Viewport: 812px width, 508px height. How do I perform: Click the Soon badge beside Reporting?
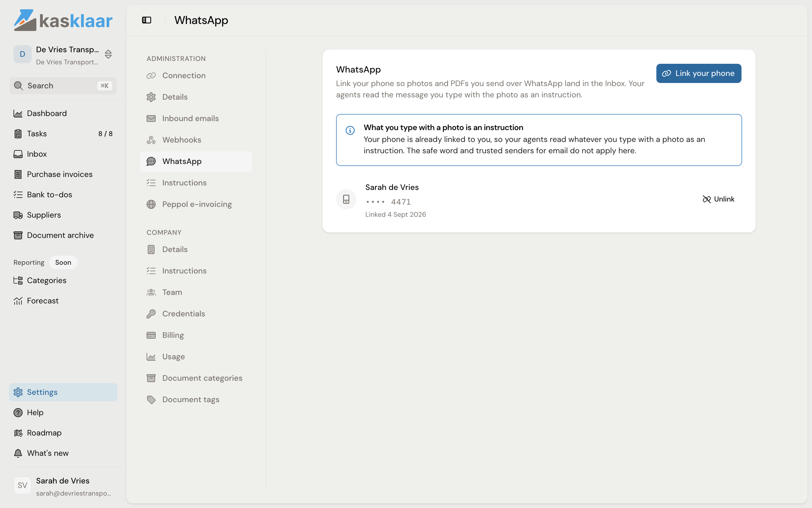(x=63, y=262)
